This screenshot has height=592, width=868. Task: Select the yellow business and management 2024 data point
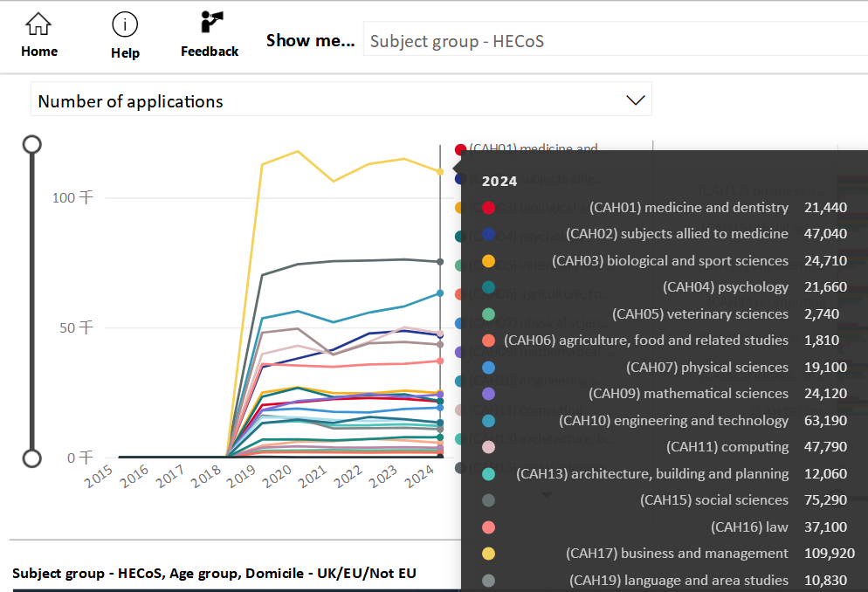click(440, 172)
